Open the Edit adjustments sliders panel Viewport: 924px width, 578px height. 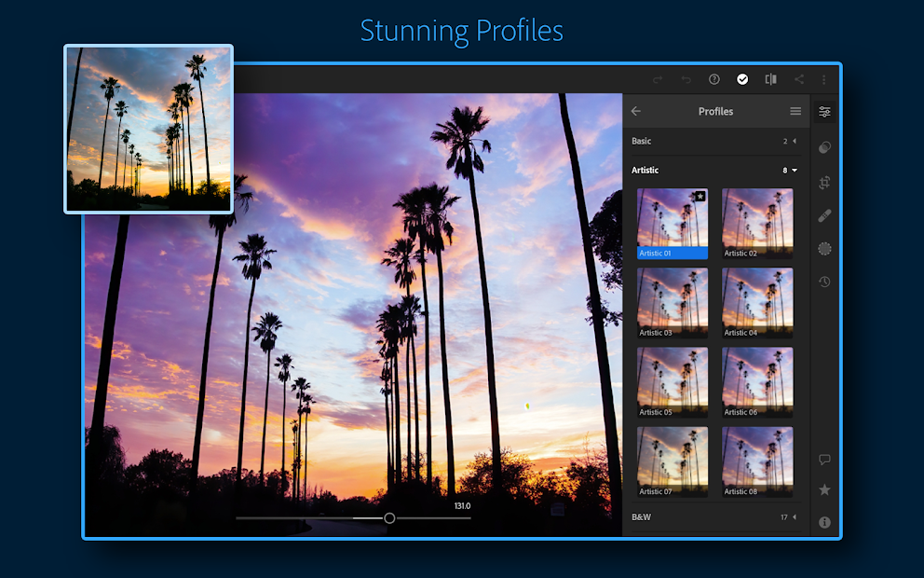[824, 112]
